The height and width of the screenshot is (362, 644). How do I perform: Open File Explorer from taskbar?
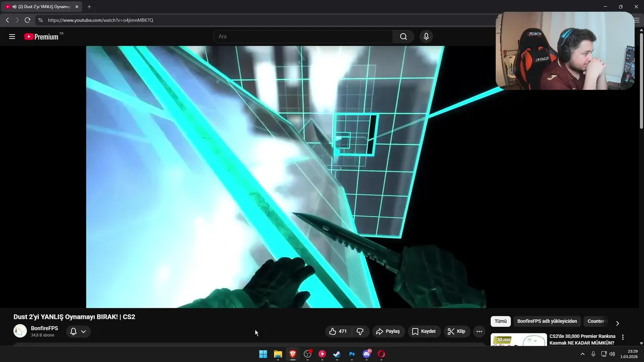coord(278,354)
